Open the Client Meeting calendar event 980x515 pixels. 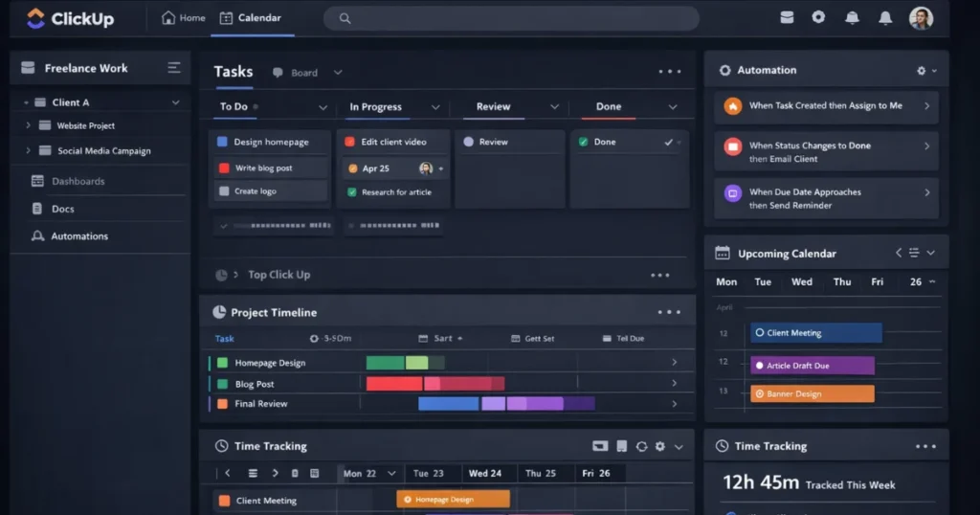[815, 333]
